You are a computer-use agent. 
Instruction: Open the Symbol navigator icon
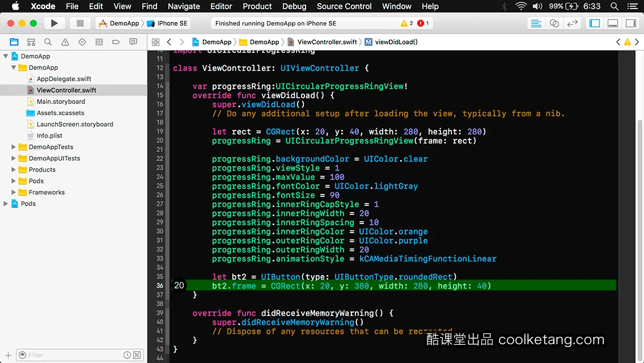[x=31, y=42]
